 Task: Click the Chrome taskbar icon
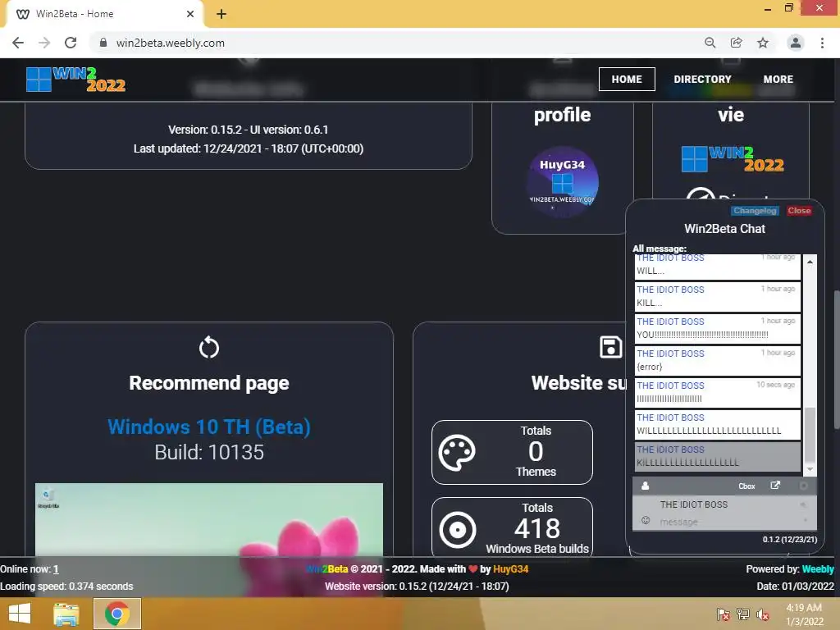tap(117, 614)
